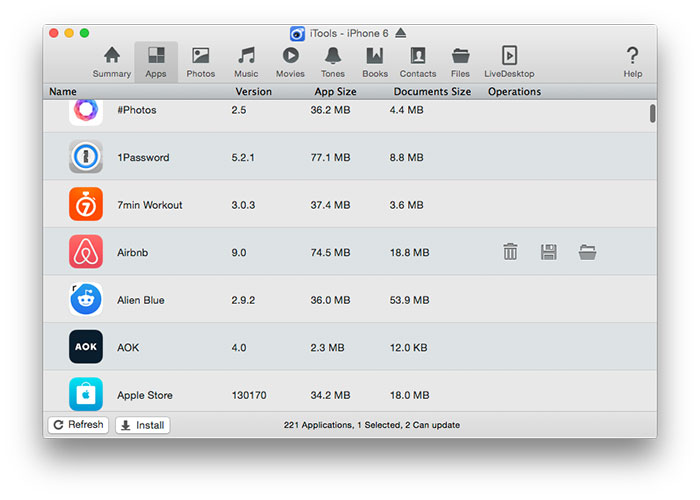Image resolution: width=700 pixels, height=500 pixels.
Task: Open the Files browser section
Action: [x=460, y=62]
